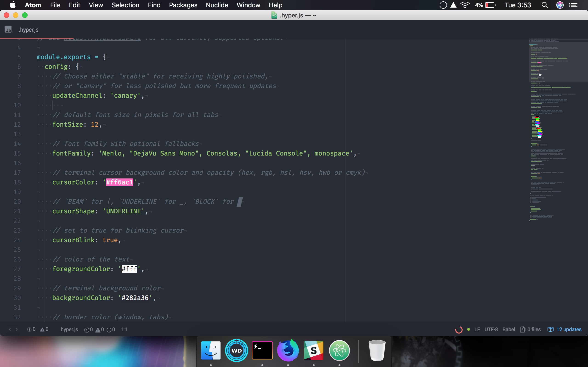Image resolution: width=588 pixels, height=367 pixels.
Task: Open the UTF-8 encoding selector
Action: (491, 329)
